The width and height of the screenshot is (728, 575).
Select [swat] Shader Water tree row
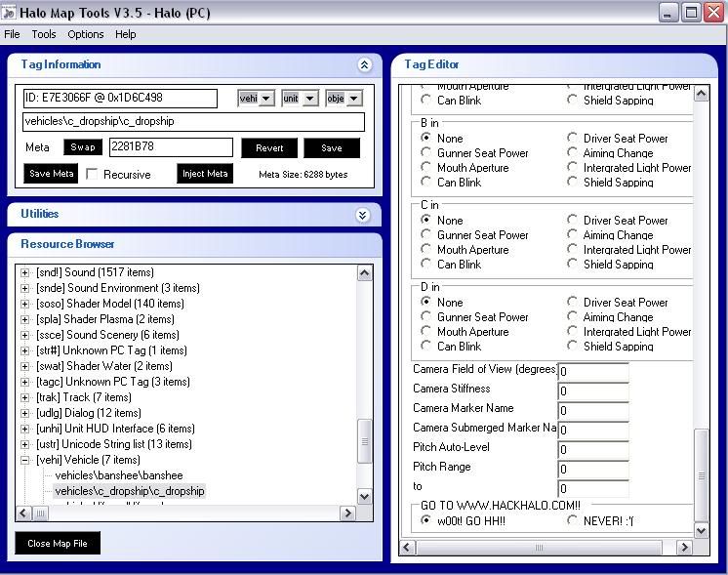pyautogui.click(x=104, y=366)
